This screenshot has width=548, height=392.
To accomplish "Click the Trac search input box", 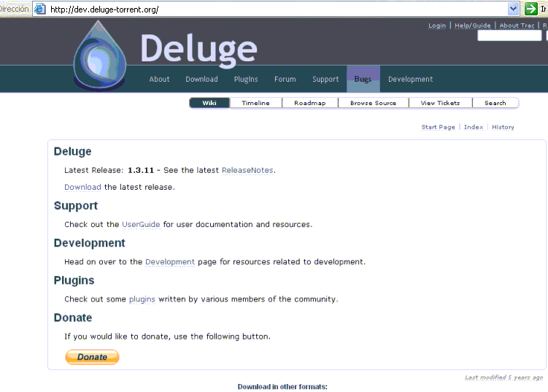I will click(509, 36).
